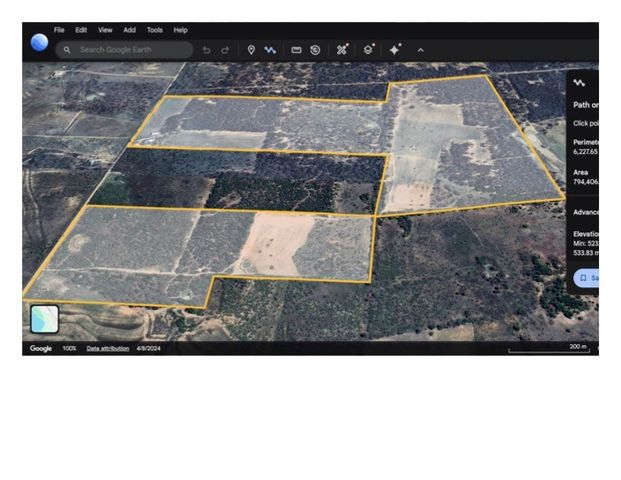Click the Save button in path panel
Image resolution: width=621 pixels, height=480 pixels.
587,278
